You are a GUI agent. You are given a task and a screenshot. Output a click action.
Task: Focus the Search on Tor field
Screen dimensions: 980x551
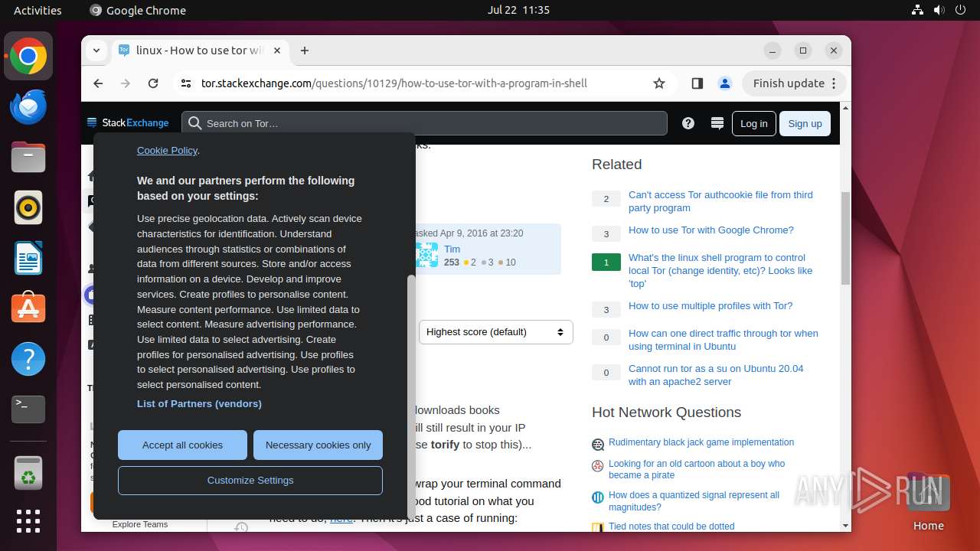[x=424, y=123]
